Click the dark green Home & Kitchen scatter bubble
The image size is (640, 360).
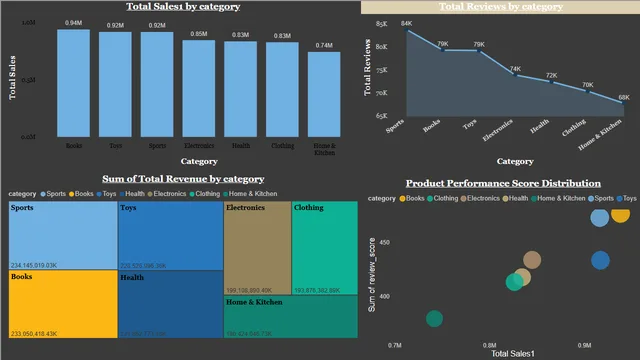click(x=434, y=318)
